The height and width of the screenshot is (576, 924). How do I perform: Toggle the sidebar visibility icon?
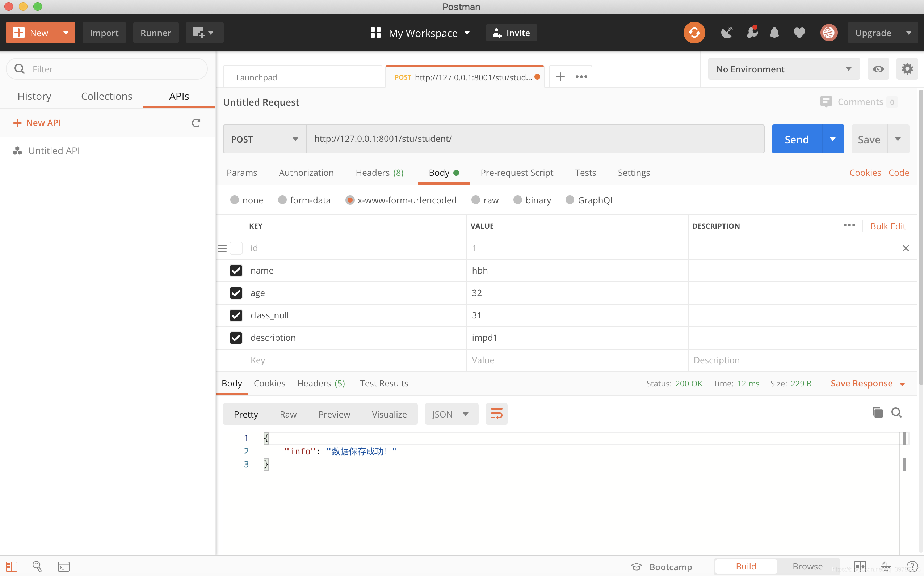point(12,567)
